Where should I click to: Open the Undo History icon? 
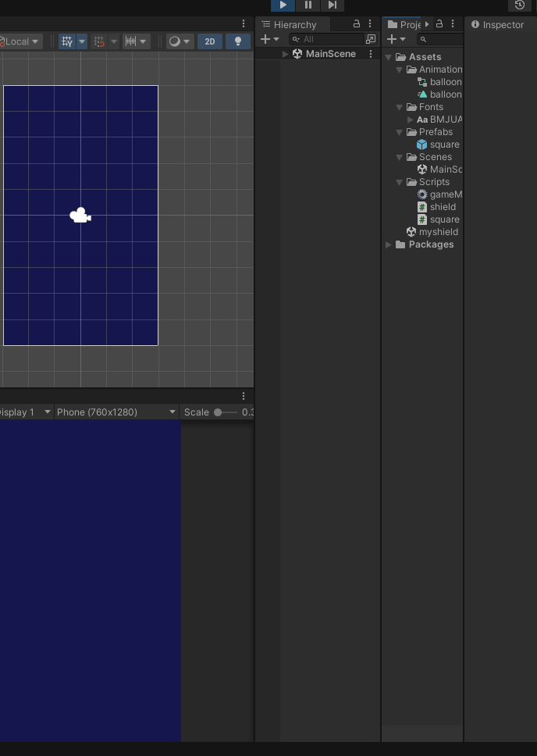pyautogui.click(x=520, y=5)
